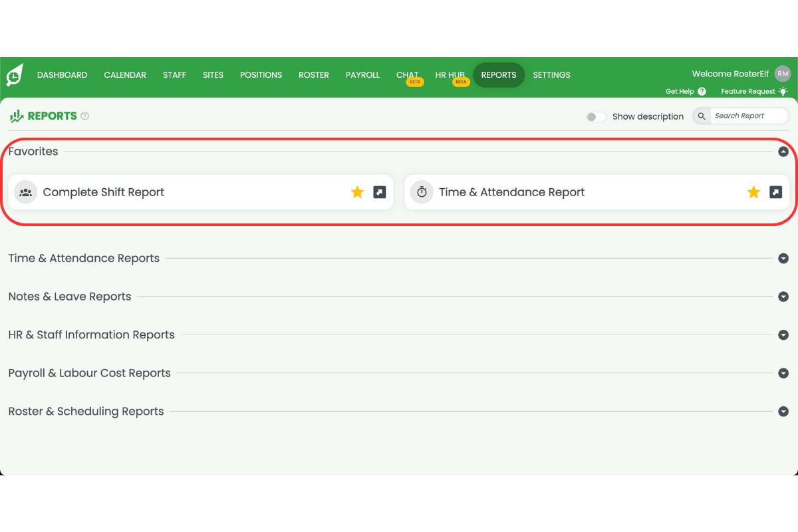Screen dimensions: 798x532
Task: Collapse the Favorites section
Action: [783, 151]
